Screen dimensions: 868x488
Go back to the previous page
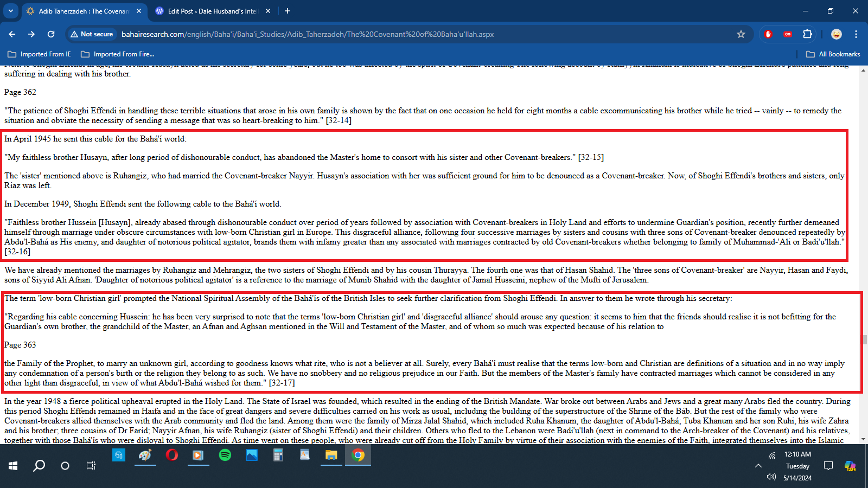tap(12, 34)
